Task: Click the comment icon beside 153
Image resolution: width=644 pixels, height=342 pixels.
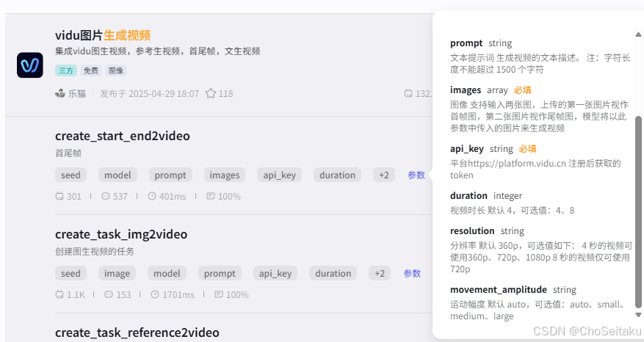Action: click(109, 294)
